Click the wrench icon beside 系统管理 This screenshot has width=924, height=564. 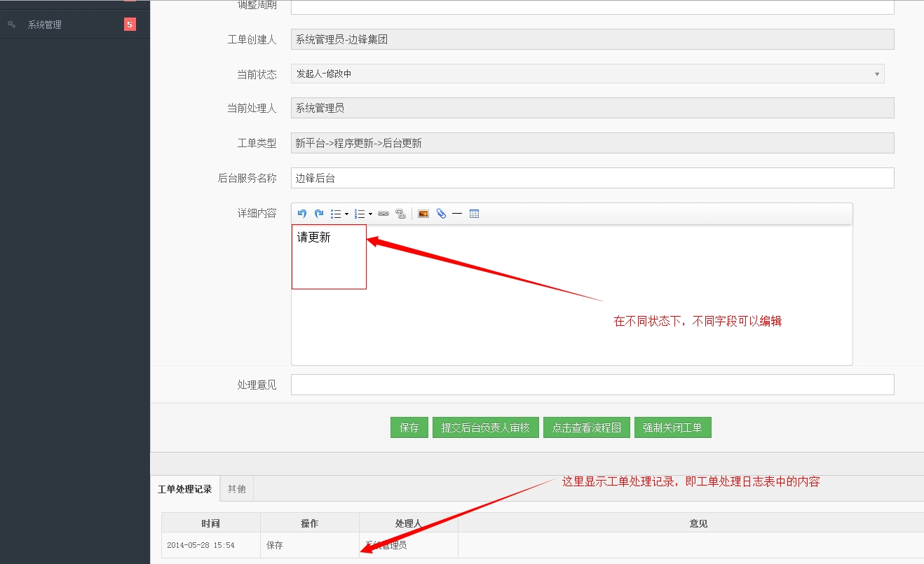click(11, 23)
